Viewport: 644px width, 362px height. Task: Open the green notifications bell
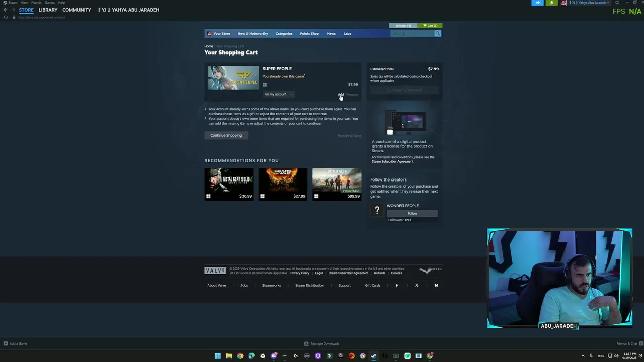tap(551, 3)
